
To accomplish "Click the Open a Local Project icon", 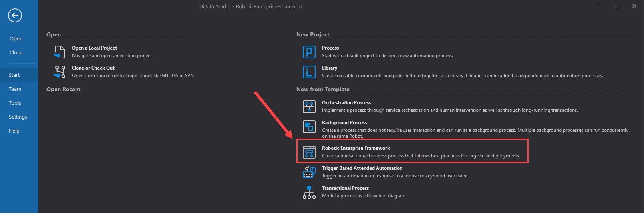I will [x=60, y=52].
